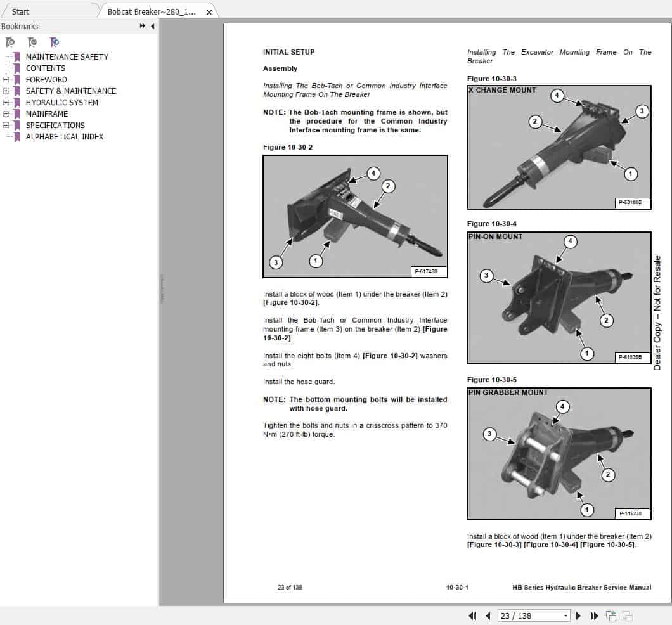Image resolution: width=672 pixels, height=625 pixels.
Task: Jump to the last page
Action: 594,615
